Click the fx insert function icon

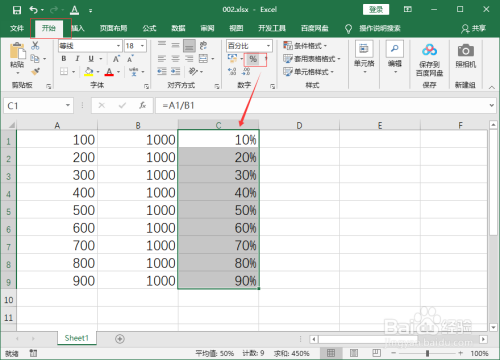pyautogui.click(x=143, y=105)
